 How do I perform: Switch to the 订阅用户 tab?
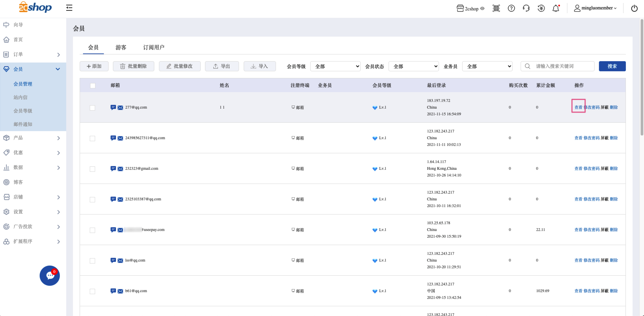(153, 47)
